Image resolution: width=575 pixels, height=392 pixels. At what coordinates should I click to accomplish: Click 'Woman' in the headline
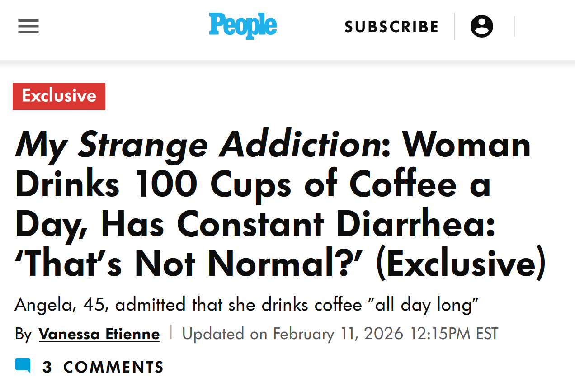click(x=467, y=145)
